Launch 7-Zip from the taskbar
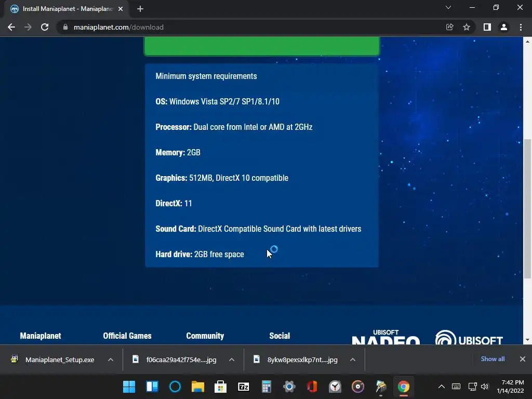The height and width of the screenshot is (399, 532). coord(244,387)
